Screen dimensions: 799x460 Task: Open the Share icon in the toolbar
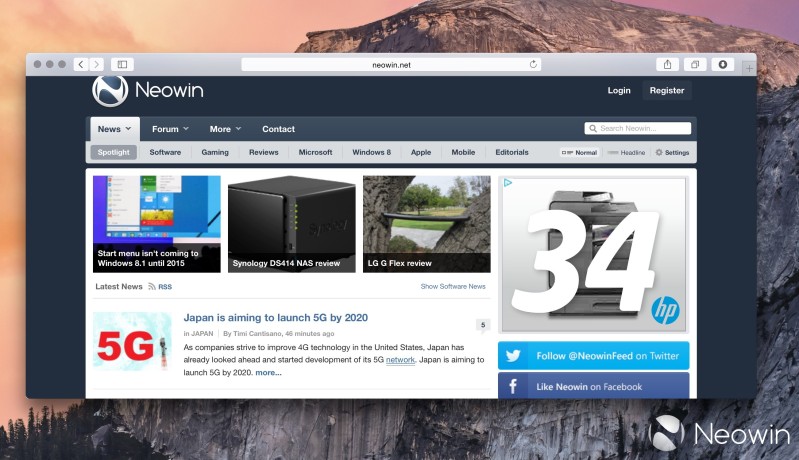[x=668, y=64]
